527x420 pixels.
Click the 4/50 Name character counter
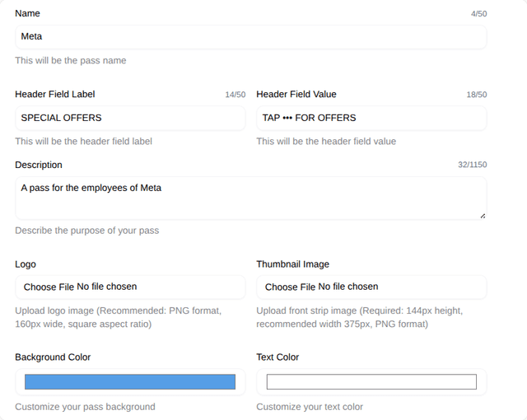(x=478, y=14)
